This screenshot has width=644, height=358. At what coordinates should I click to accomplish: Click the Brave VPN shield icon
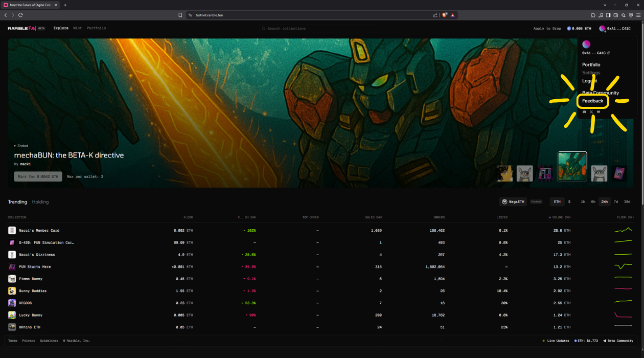pos(631,15)
